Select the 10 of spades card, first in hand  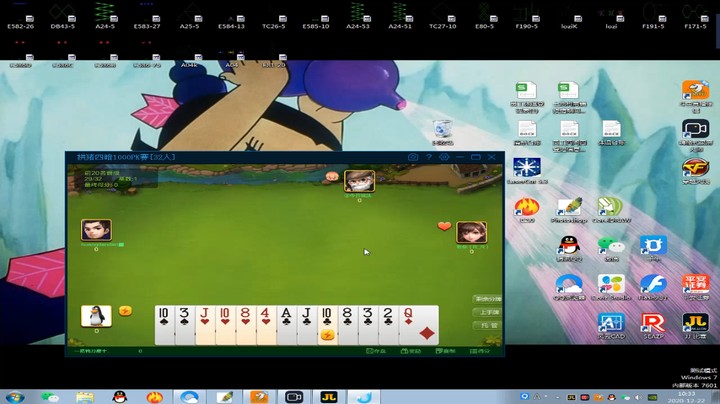click(165, 325)
